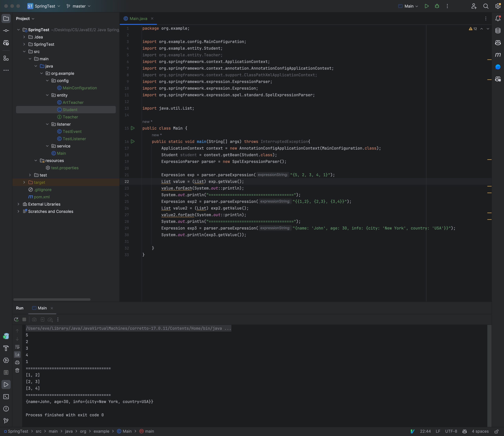Open the Problems tool window
The image size is (504, 436).
pos(6,409)
